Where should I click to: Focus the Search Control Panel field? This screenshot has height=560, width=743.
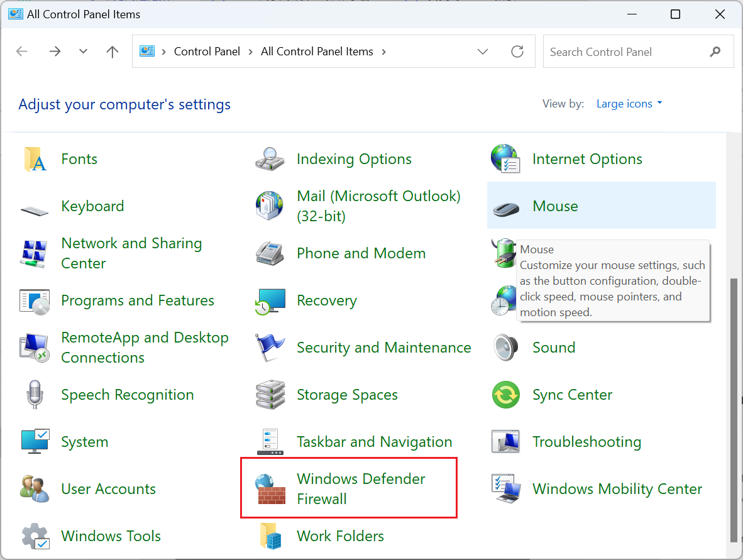(638, 52)
